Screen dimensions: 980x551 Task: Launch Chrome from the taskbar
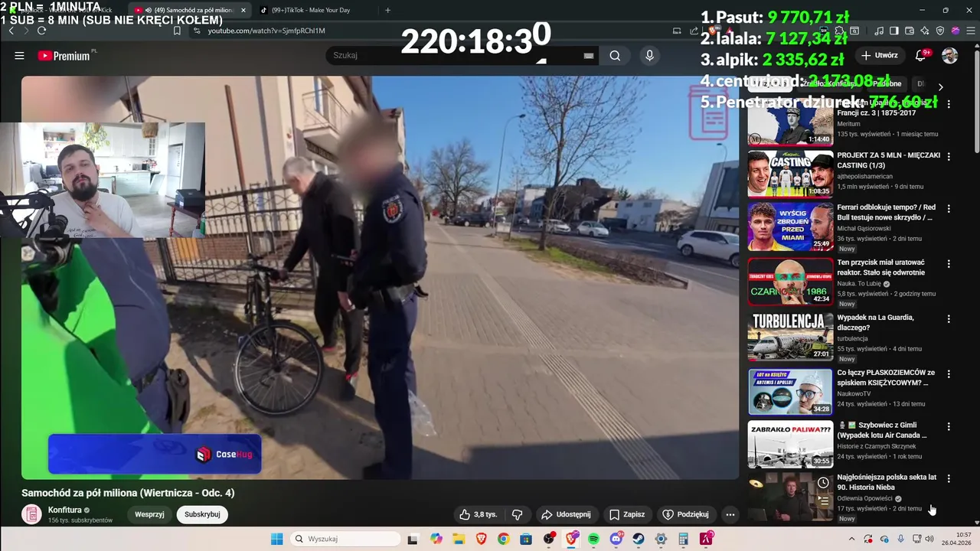[503, 539]
